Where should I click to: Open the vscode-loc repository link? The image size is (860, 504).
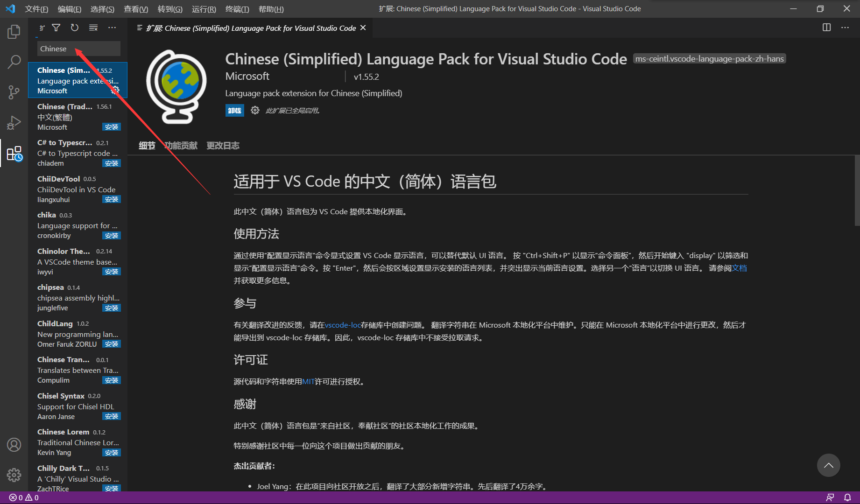tap(343, 325)
